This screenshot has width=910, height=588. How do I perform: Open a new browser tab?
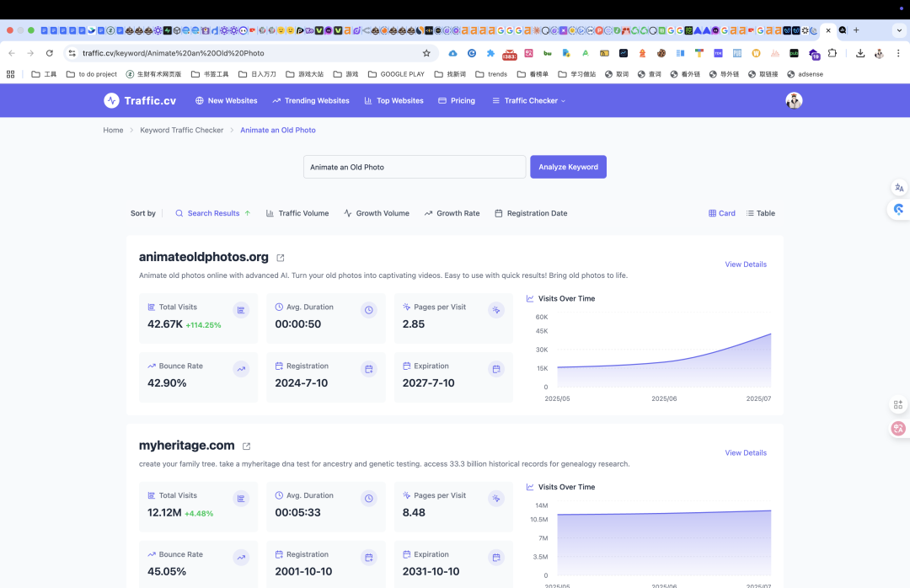click(x=856, y=30)
